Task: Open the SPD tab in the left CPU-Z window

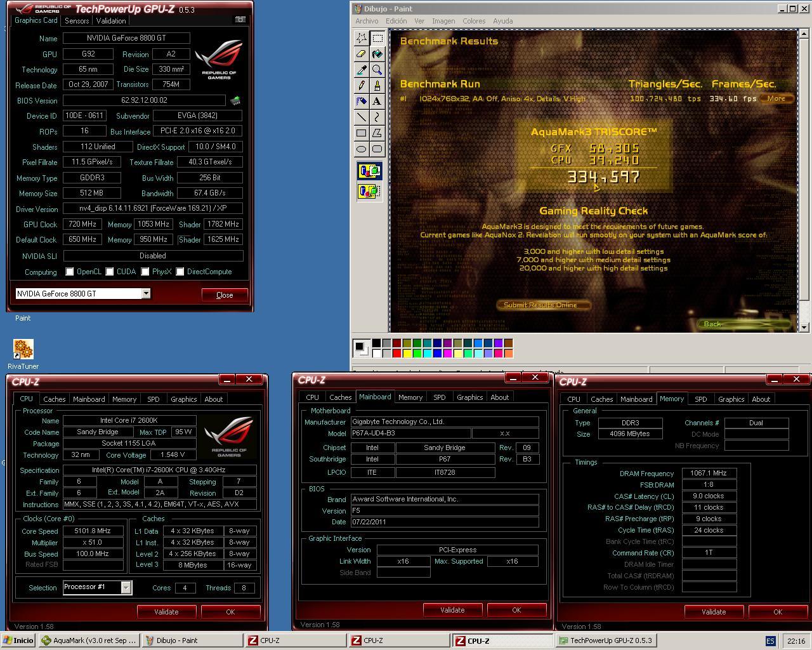Action: coord(154,399)
